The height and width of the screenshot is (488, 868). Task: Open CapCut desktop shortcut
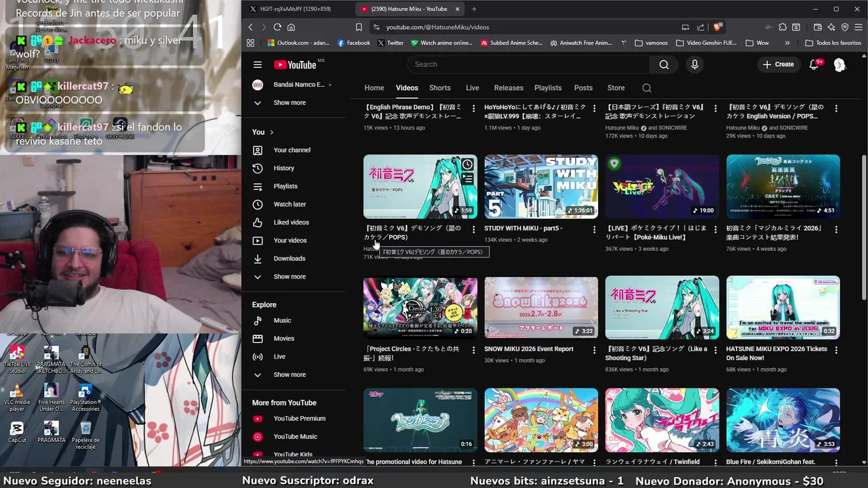17,432
